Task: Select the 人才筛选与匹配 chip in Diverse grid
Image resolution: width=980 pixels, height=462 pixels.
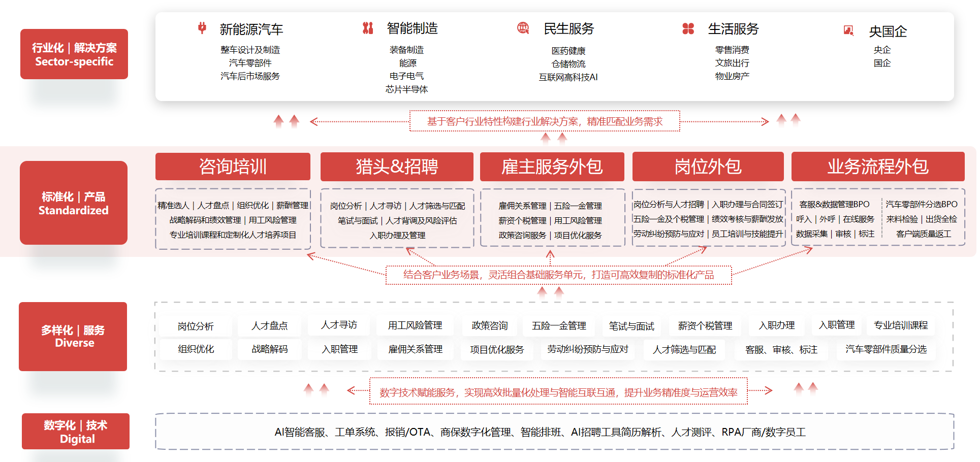Action: (684, 350)
